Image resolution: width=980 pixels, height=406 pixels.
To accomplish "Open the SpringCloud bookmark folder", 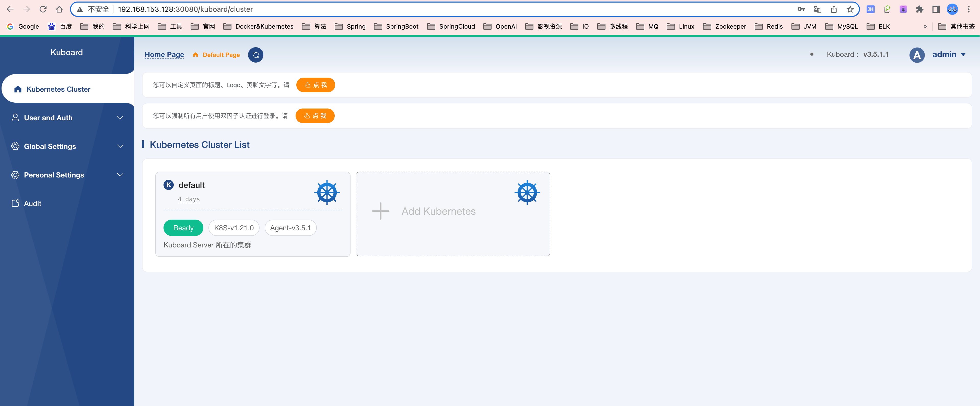I will pos(451,26).
